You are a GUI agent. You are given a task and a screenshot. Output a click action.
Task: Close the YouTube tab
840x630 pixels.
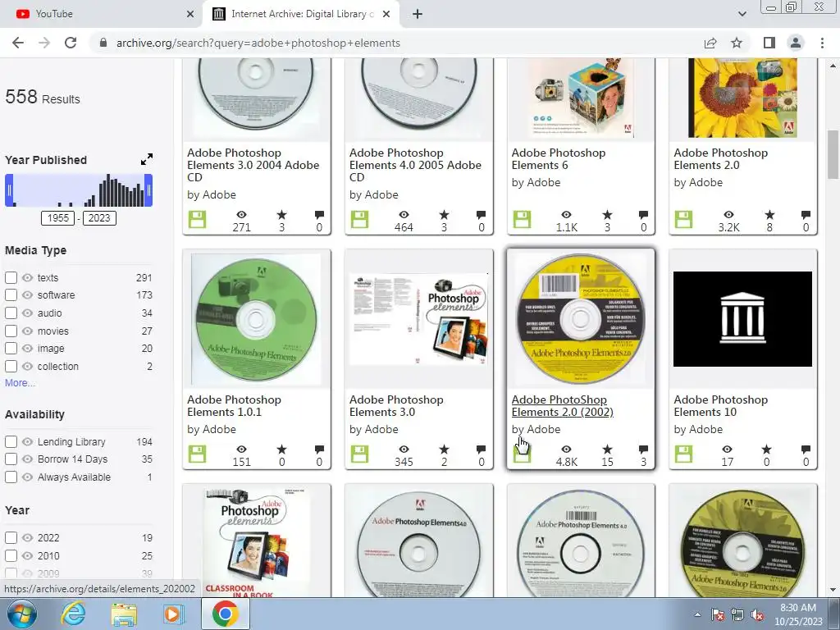[x=190, y=14]
